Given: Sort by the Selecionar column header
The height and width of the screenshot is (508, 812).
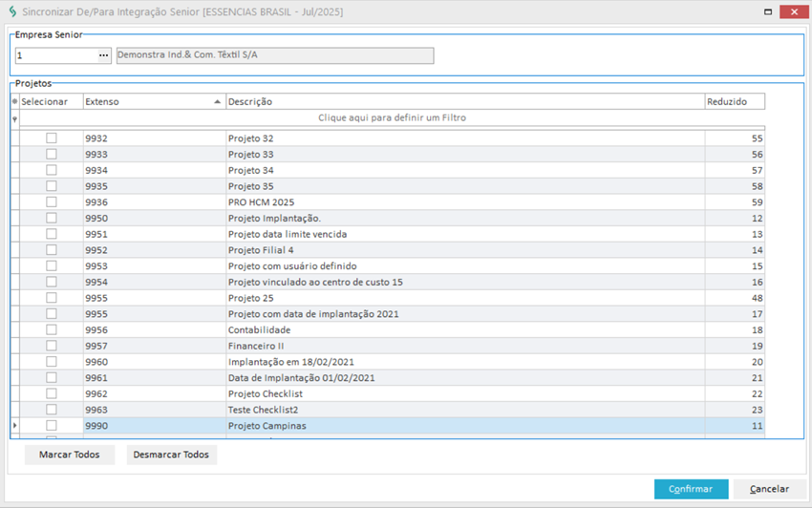Looking at the screenshot, I should click(x=52, y=101).
